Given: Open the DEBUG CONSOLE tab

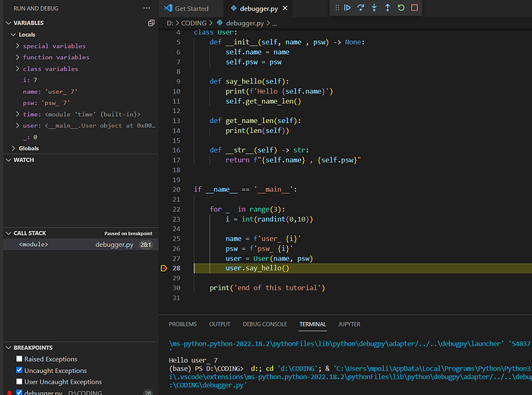Looking at the screenshot, I should pyautogui.click(x=264, y=324).
